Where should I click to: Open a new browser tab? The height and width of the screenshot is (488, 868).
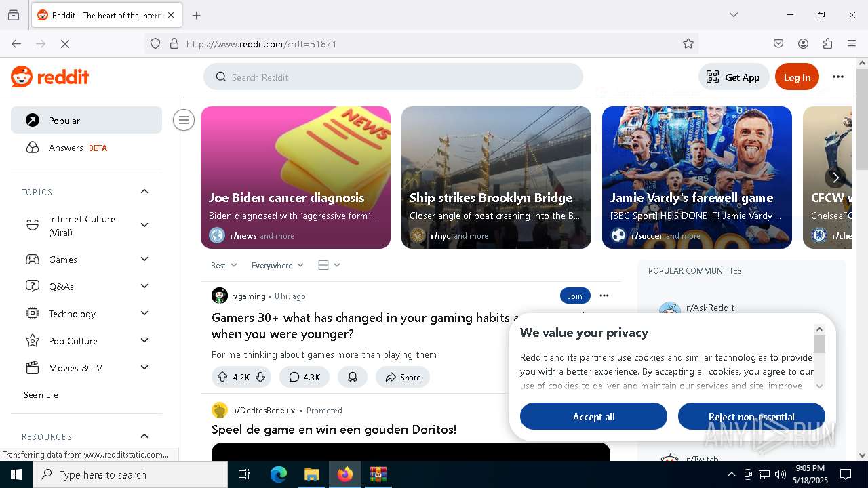tap(197, 15)
